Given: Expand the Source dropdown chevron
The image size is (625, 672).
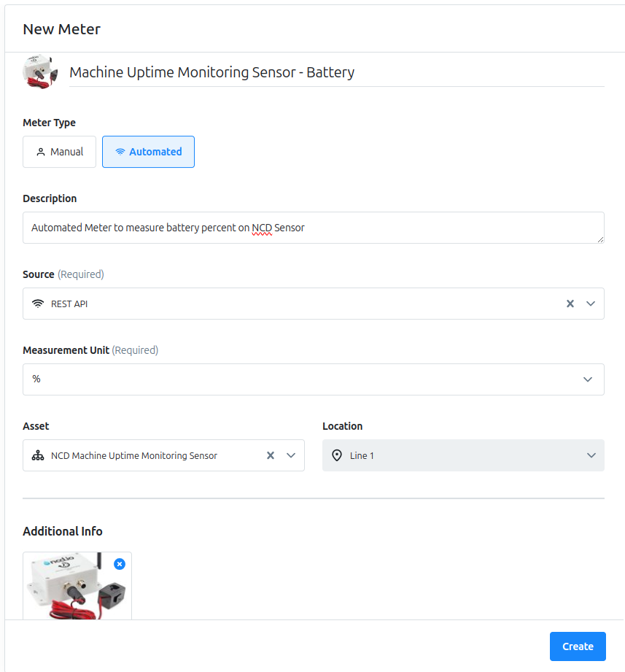Looking at the screenshot, I should pyautogui.click(x=591, y=304).
